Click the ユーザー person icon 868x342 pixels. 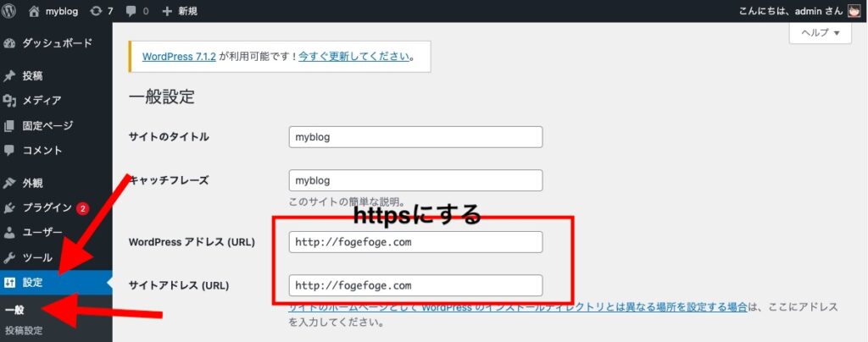(9, 233)
